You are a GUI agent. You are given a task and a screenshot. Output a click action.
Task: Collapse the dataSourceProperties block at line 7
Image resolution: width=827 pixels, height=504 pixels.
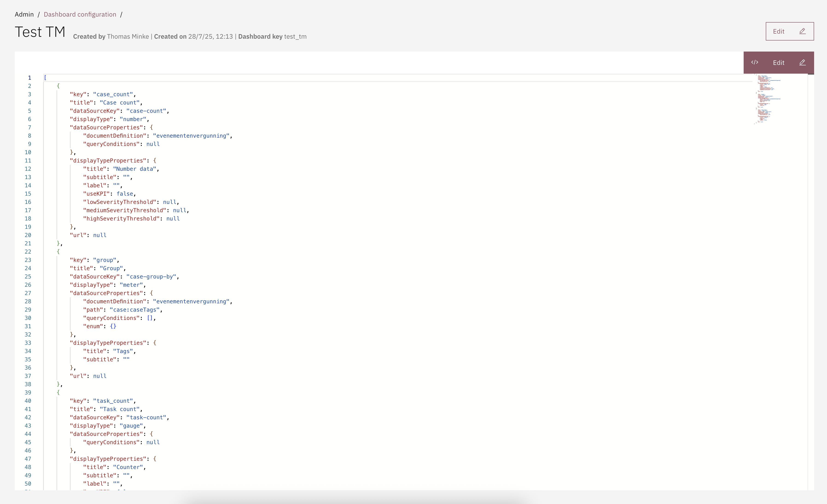[38, 127]
